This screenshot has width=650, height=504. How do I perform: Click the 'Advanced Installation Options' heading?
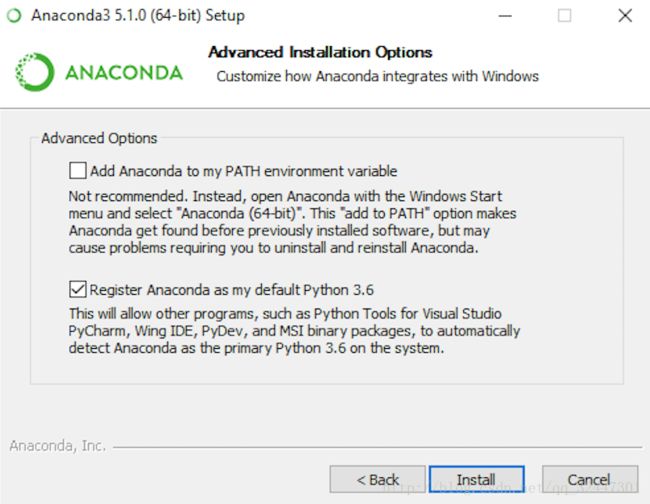pos(320,52)
